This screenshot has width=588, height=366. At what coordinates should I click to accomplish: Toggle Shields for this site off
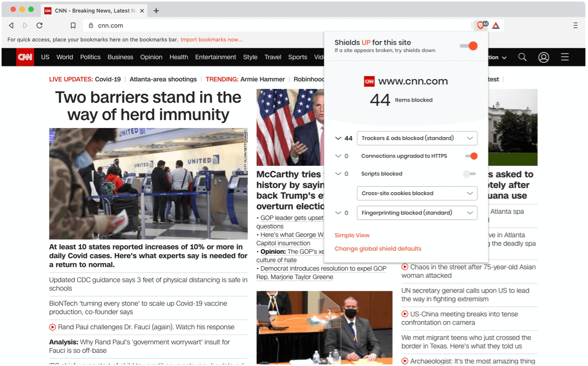click(469, 46)
